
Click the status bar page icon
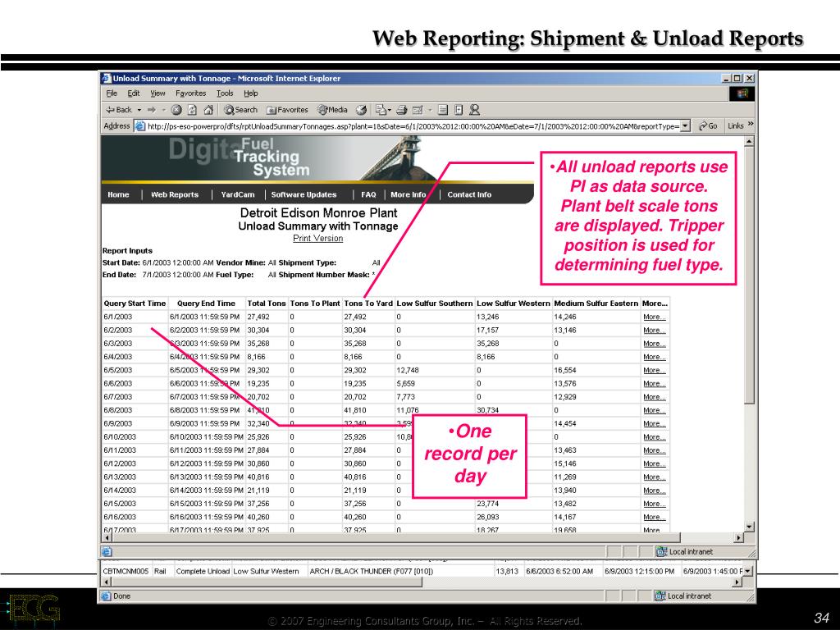click(x=107, y=551)
